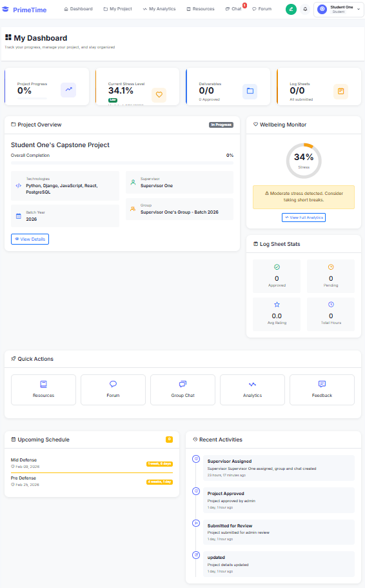Click the View Details button
365x588 pixels.
(x=30, y=239)
